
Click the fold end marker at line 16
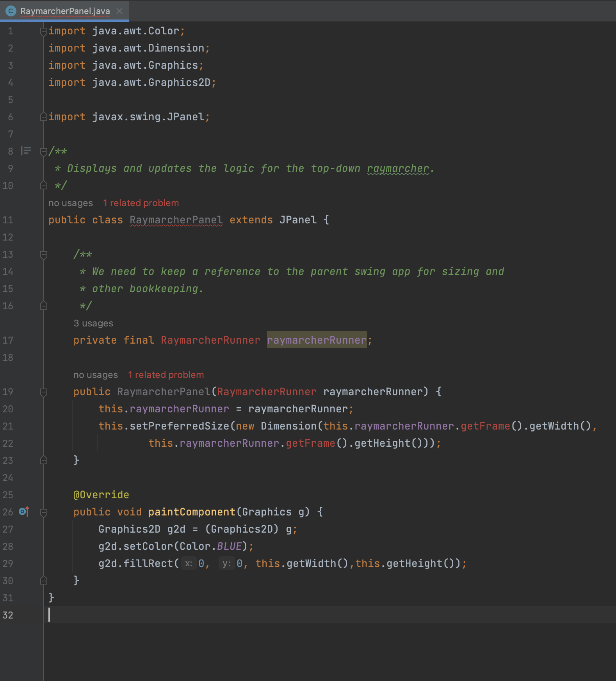tap(44, 306)
